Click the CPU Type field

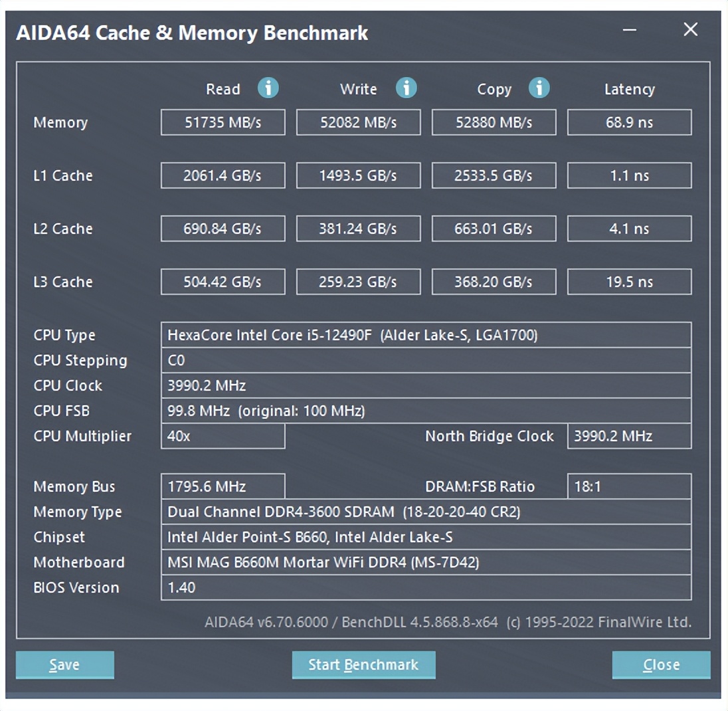(x=426, y=335)
